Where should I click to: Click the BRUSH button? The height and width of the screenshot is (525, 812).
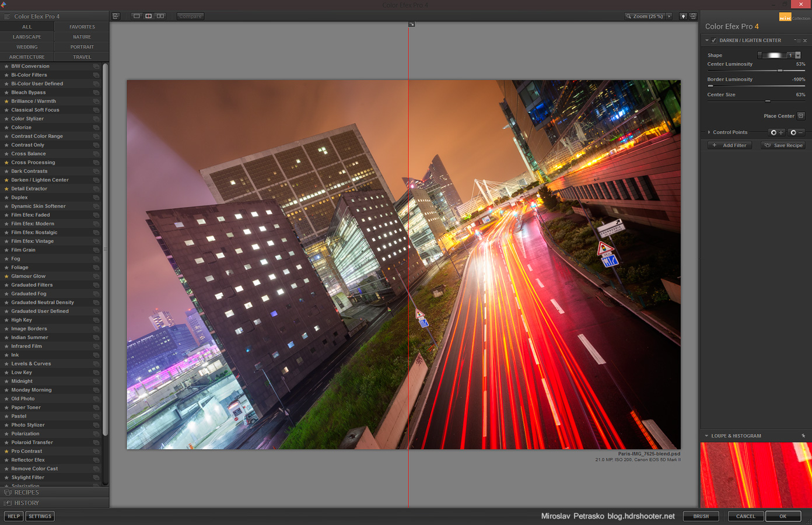[x=701, y=516]
